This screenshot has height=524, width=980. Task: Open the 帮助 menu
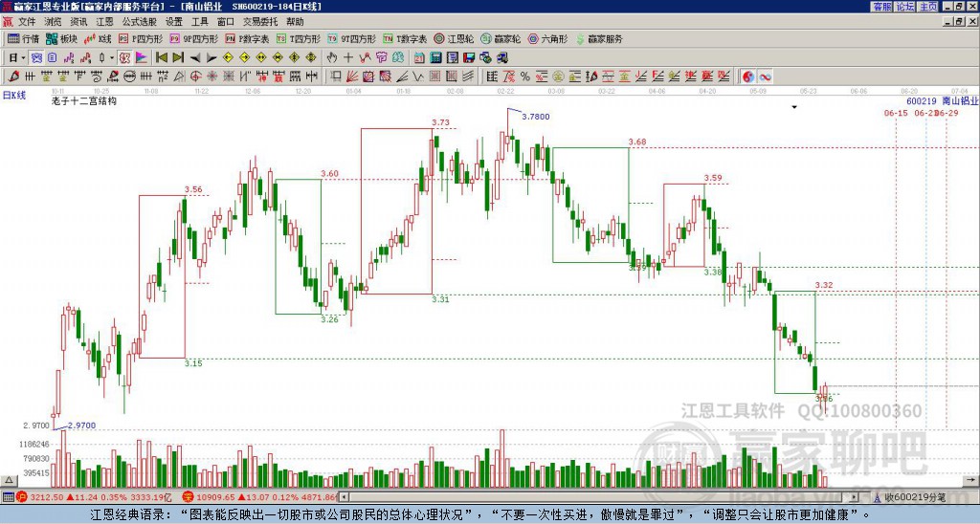(295, 22)
